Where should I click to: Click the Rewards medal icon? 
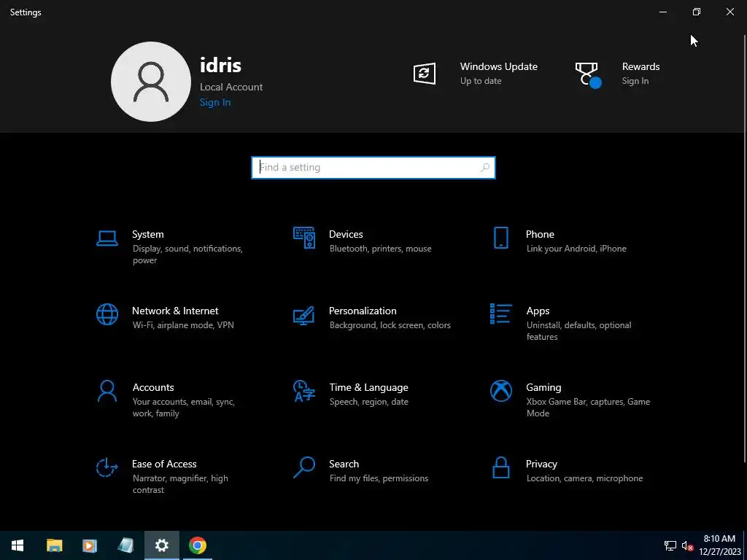(x=588, y=75)
